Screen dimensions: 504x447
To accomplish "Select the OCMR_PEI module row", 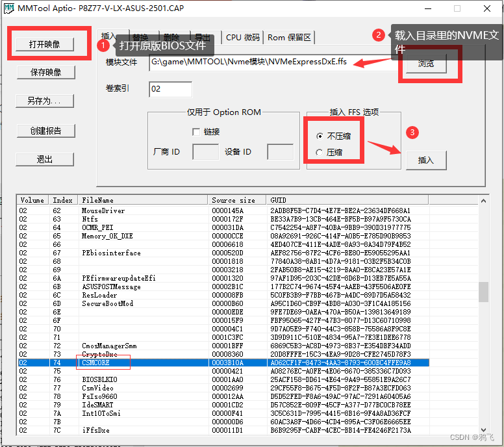I will (x=223, y=227).
